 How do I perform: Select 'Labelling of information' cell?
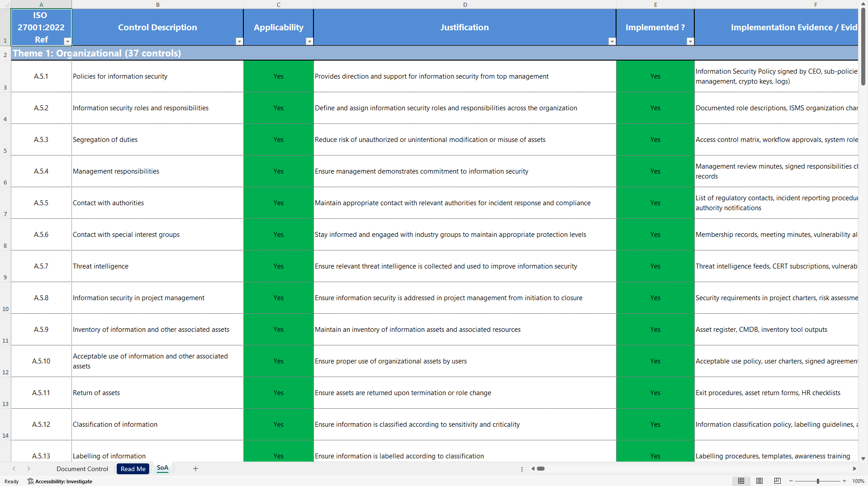pyautogui.click(x=157, y=451)
